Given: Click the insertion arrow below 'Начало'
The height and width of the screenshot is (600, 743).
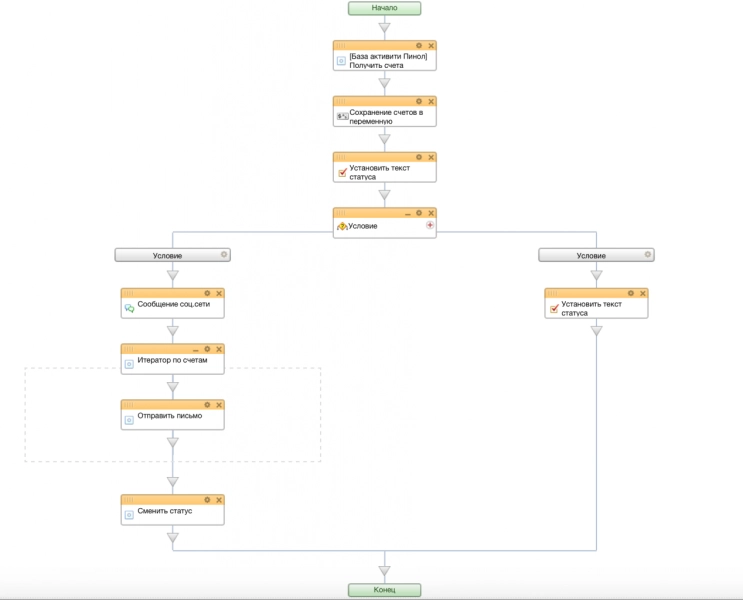Looking at the screenshot, I should pyautogui.click(x=384, y=28).
